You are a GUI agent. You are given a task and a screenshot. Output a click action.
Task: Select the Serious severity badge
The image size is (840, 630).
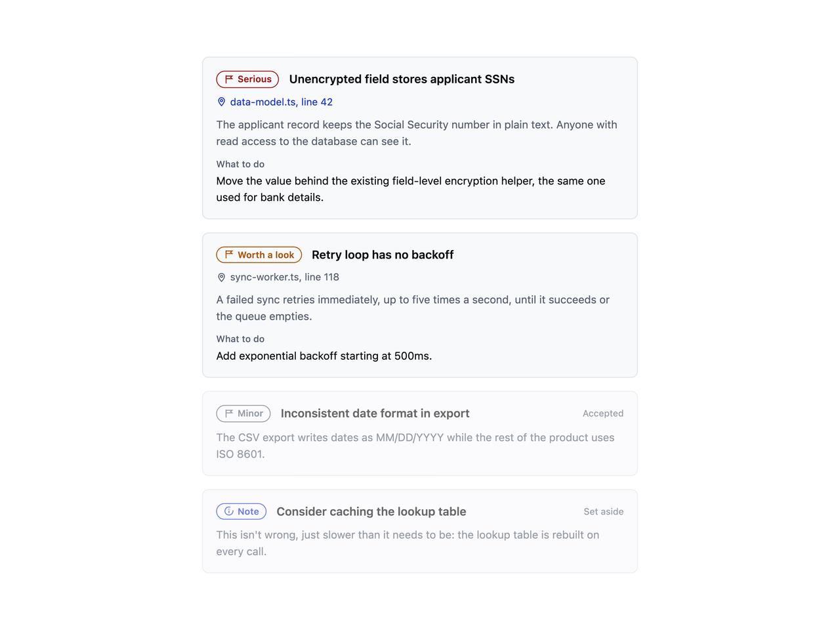(x=247, y=79)
